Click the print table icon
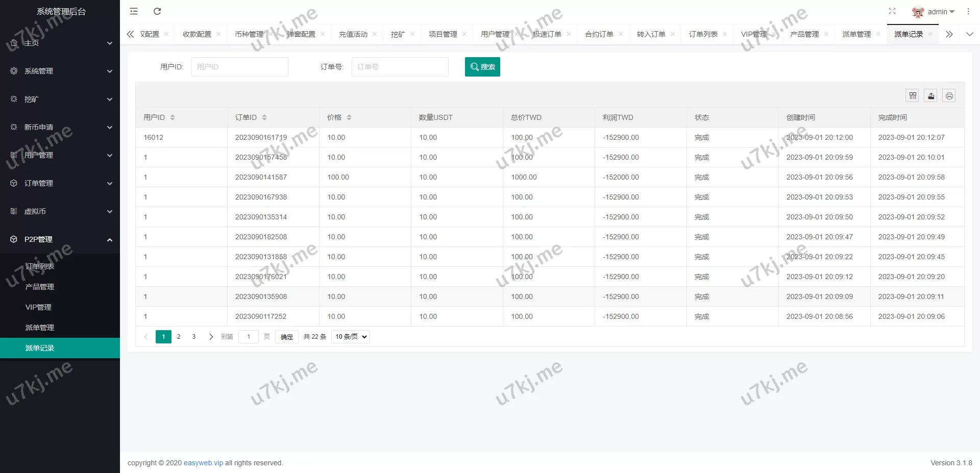The height and width of the screenshot is (473, 980). pyautogui.click(x=949, y=95)
